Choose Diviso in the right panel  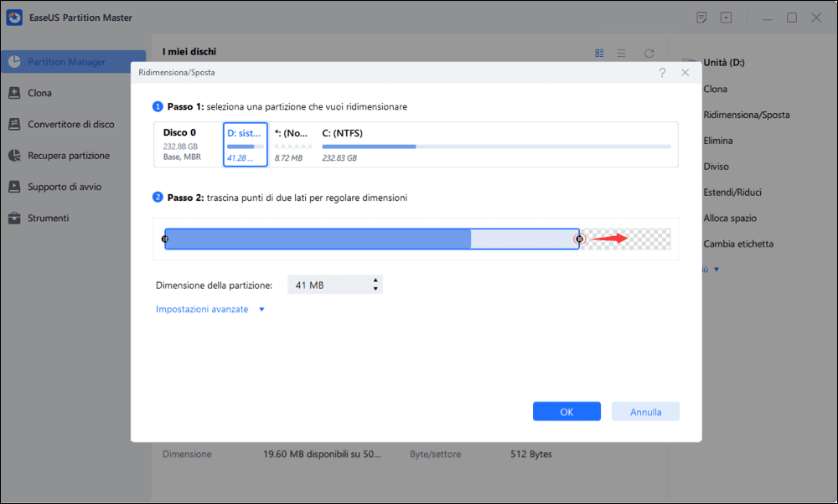(716, 167)
